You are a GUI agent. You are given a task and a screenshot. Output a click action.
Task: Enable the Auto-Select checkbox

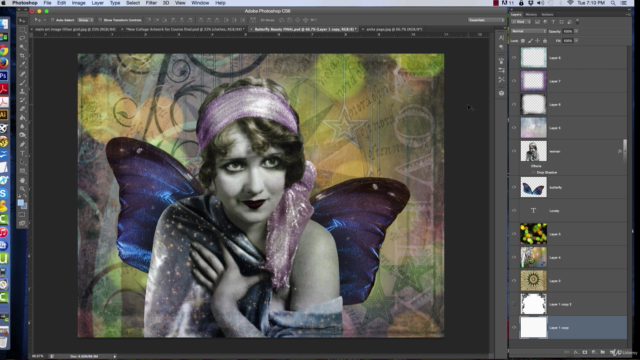[53, 20]
